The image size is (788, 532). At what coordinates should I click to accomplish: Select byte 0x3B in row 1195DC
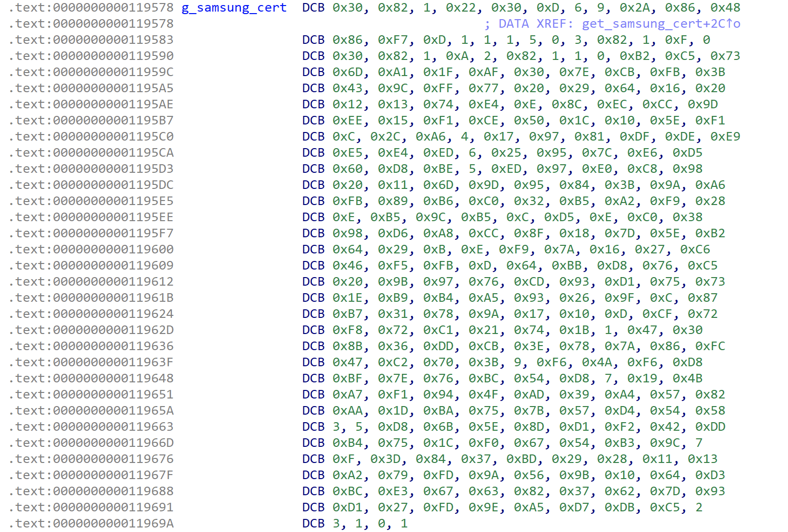coord(620,185)
